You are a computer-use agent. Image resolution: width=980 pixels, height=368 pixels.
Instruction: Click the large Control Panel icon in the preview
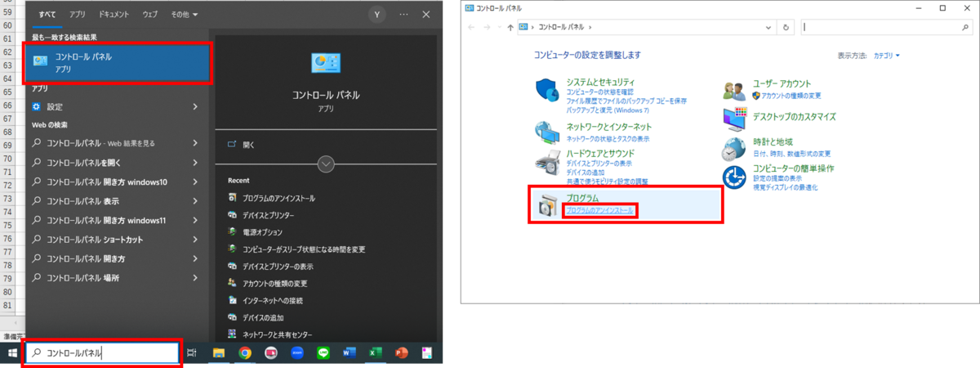(x=326, y=63)
